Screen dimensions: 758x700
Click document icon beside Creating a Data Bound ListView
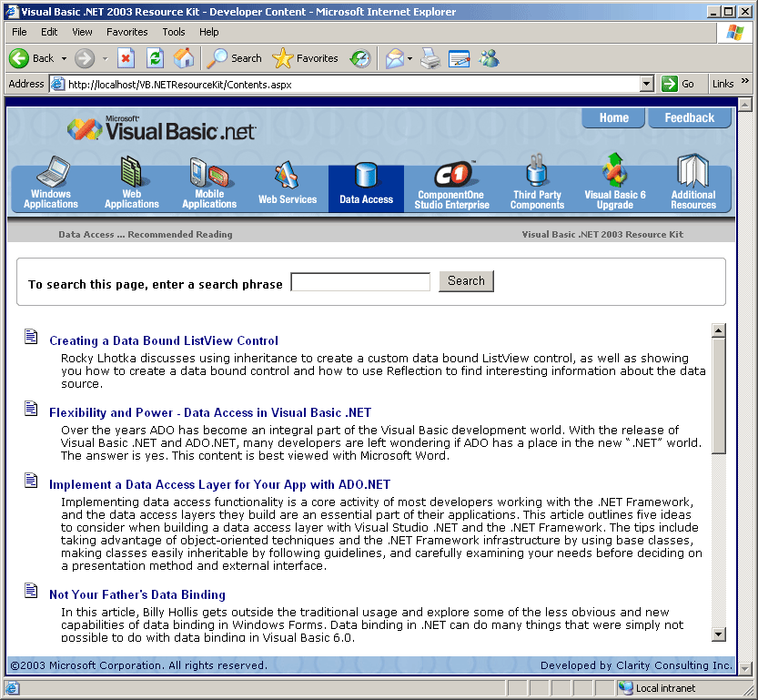pyautogui.click(x=31, y=337)
